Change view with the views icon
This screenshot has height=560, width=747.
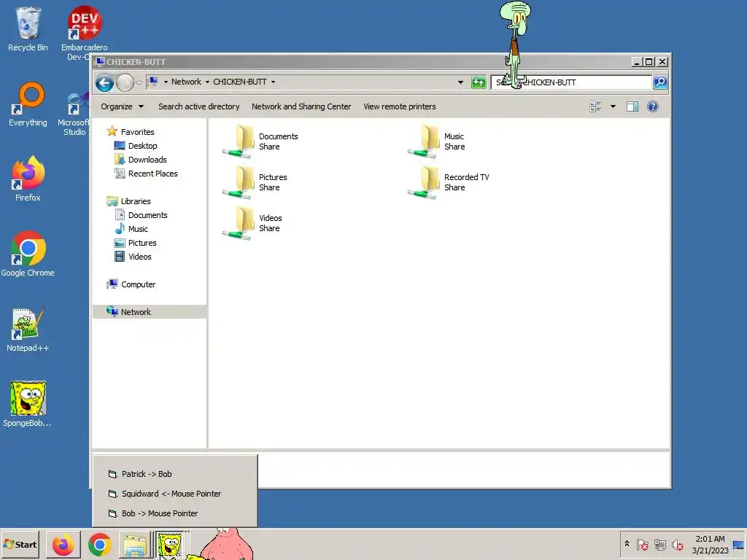[x=595, y=106]
